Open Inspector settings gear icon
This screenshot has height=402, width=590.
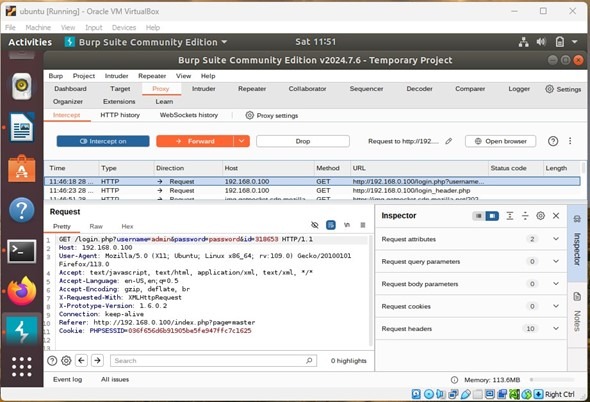coord(540,216)
